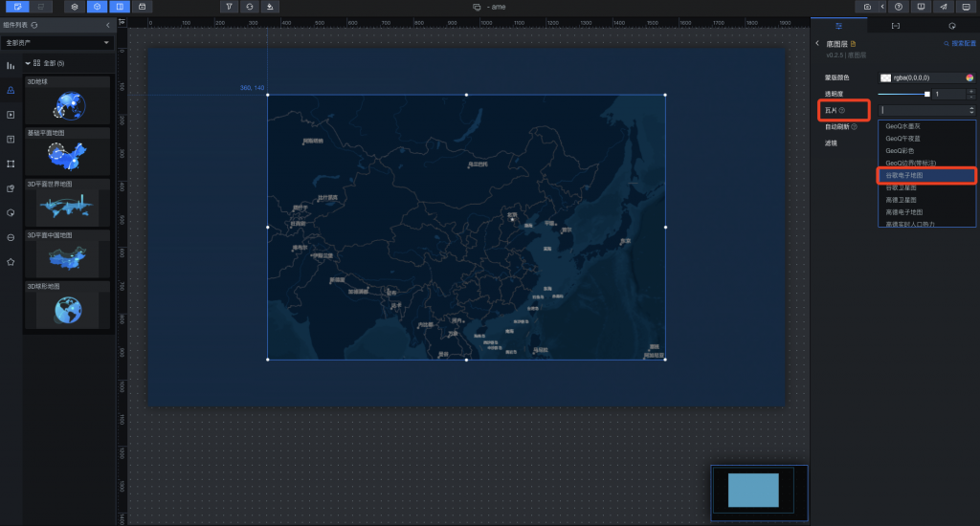Viewport: 980px width, 526px height.
Task: Go back from 底图层 settings
Action: coord(817,43)
